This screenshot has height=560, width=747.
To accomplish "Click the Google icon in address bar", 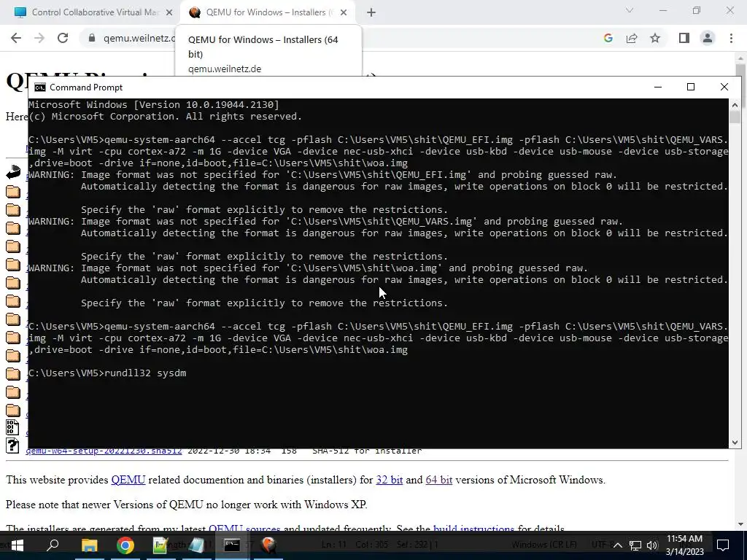I will pos(608,38).
